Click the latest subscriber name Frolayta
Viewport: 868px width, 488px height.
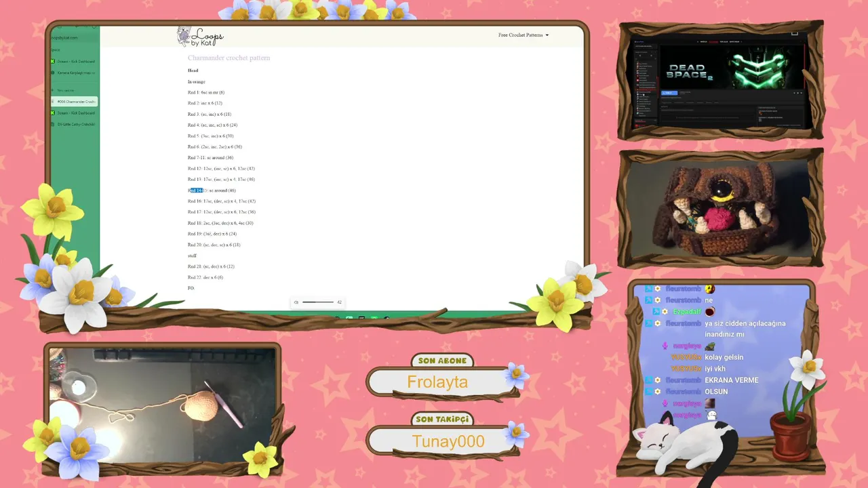[437, 382]
